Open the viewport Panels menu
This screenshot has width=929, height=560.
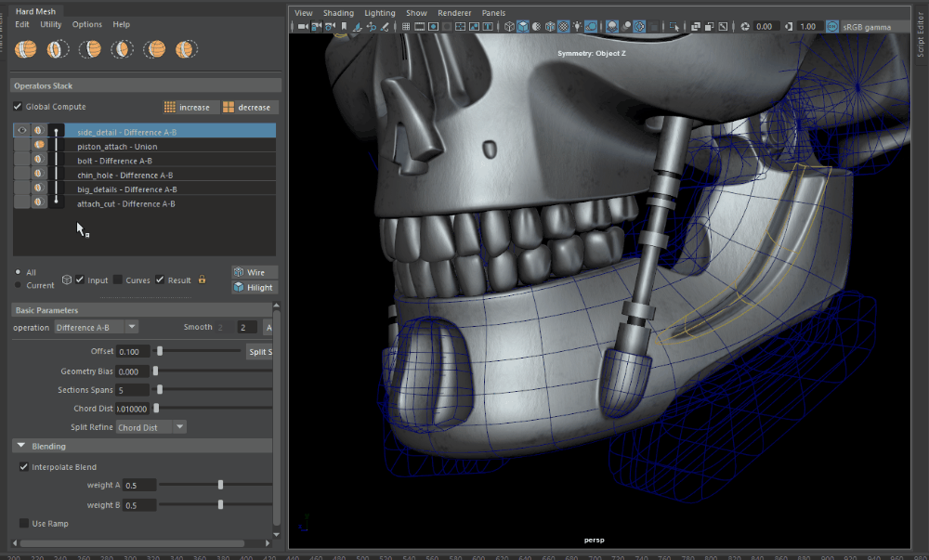493,12
